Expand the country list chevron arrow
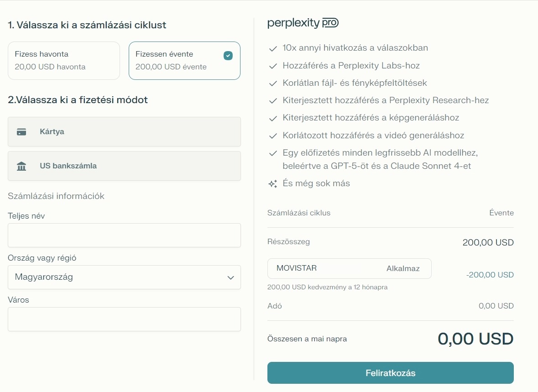Image resolution: width=538 pixels, height=392 pixels. (231, 278)
